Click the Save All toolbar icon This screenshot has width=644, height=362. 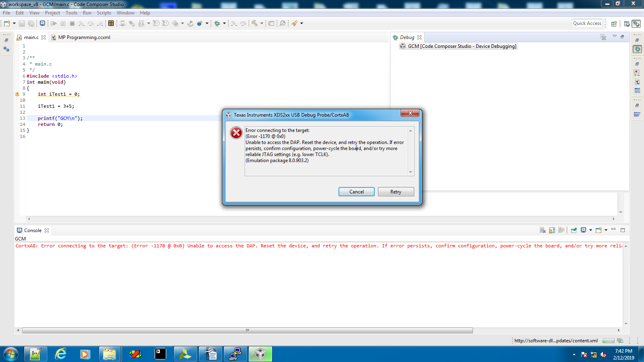[x=31, y=23]
